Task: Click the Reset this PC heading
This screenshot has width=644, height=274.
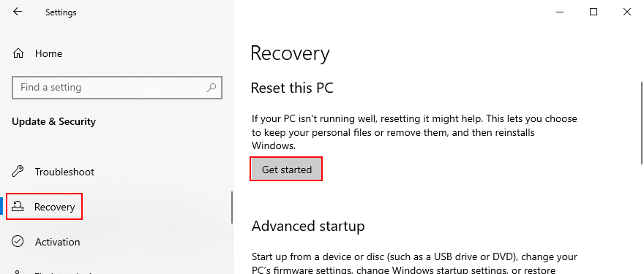Action: [292, 88]
